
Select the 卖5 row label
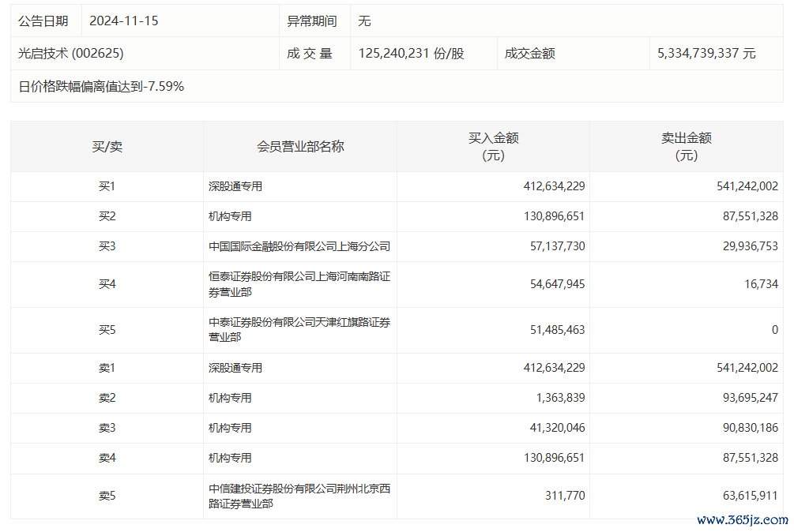[107, 496]
